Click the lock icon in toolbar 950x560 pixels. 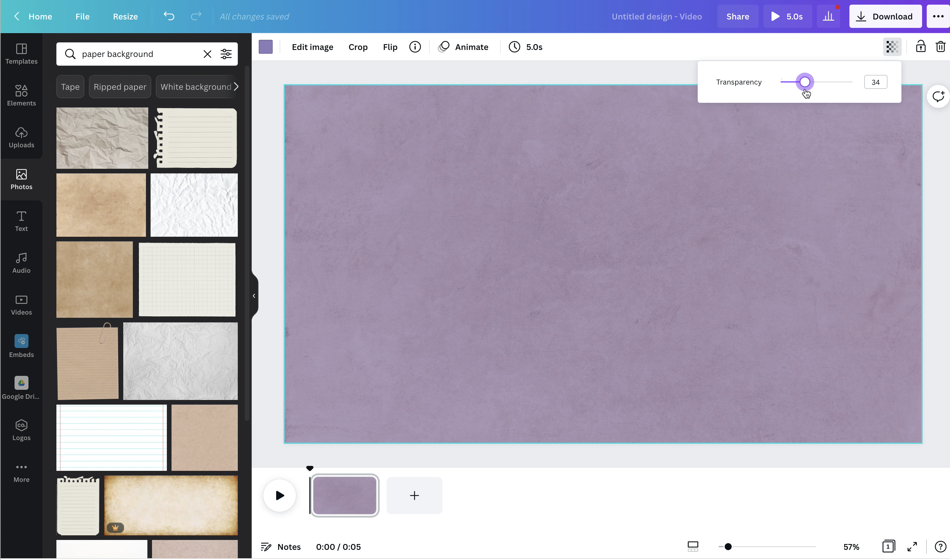(x=921, y=47)
